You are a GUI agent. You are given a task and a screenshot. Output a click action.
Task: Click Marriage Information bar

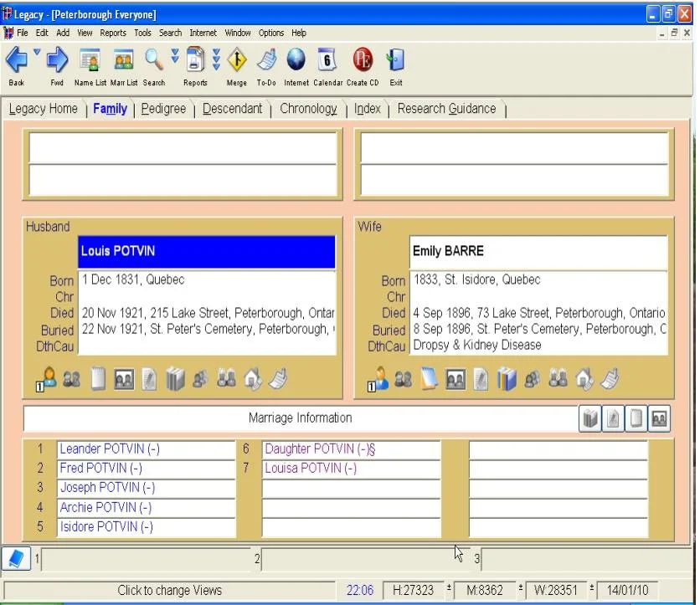[x=300, y=418]
